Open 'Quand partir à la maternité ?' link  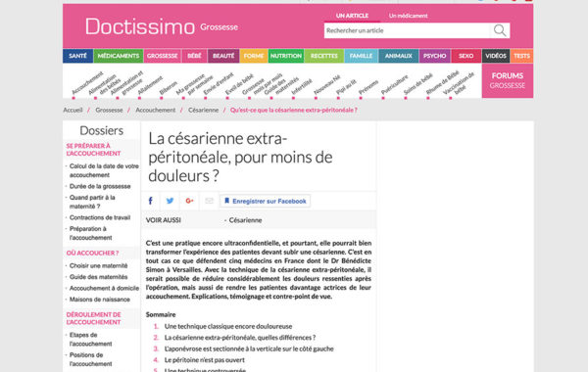pos(92,202)
